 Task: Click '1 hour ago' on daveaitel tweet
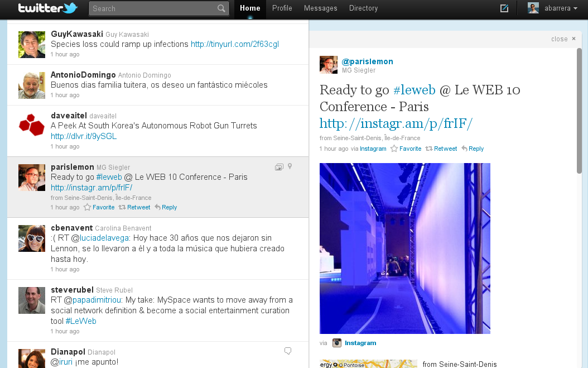click(x=65, y=146)
